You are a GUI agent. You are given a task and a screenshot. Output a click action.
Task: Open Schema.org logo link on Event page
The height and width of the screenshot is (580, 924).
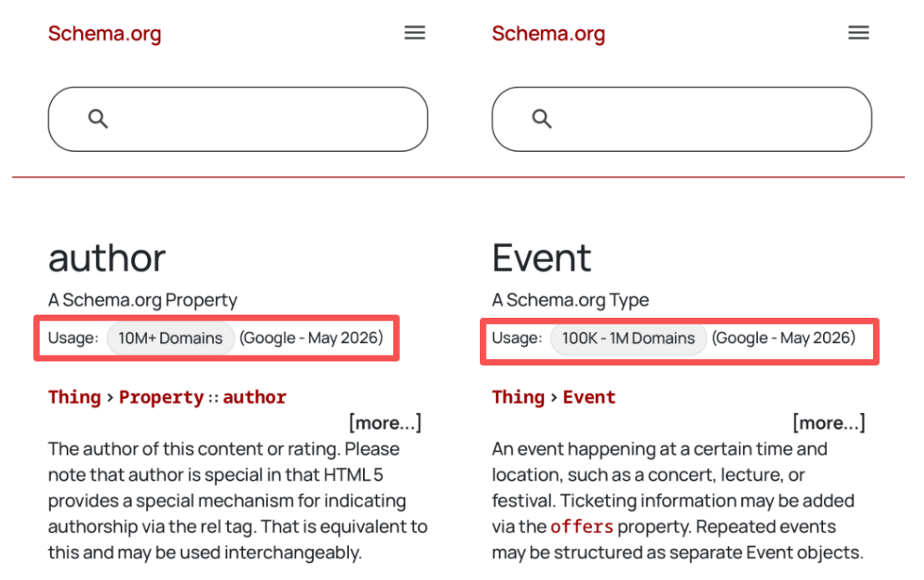click(548, 33)
